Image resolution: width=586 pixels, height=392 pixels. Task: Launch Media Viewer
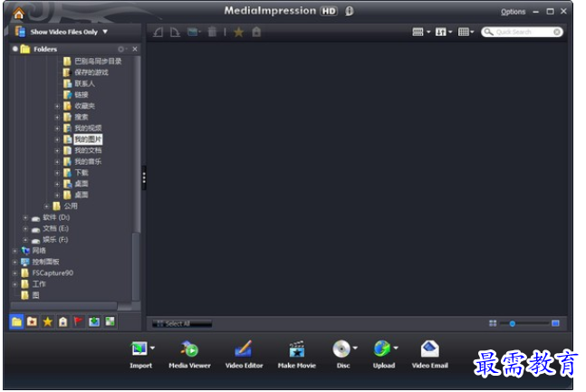tap(189, 355)
